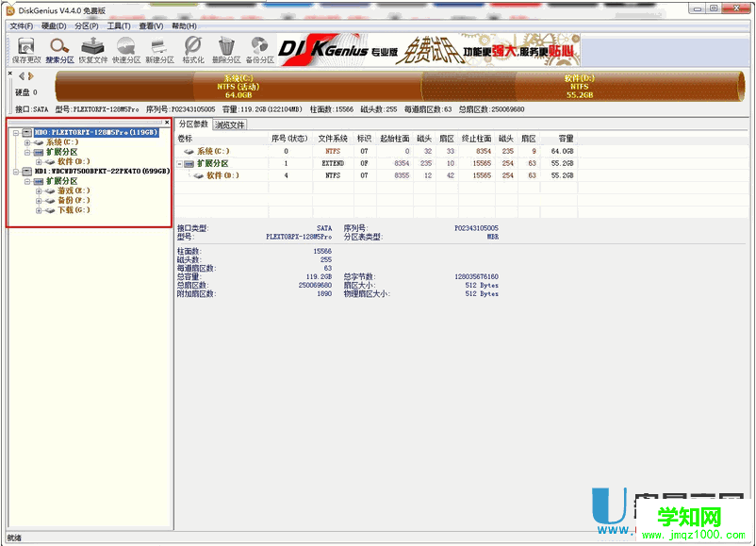Switch to the 浏览文件 tab
The height and width of the screenshot is (546, 756).
coord(230,124)
